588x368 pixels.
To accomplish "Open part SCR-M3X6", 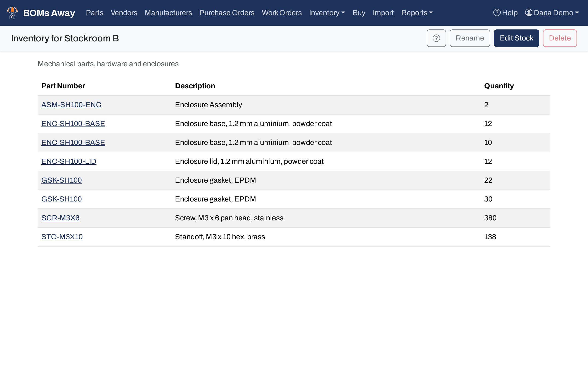I will pyautogui.click(x=60, y=218).
